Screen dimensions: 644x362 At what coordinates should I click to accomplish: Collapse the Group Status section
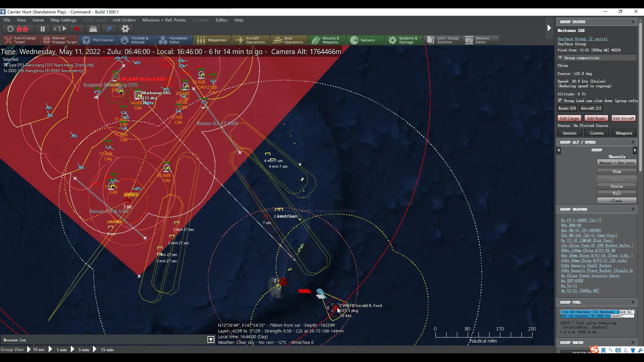[x=633, y=22]
